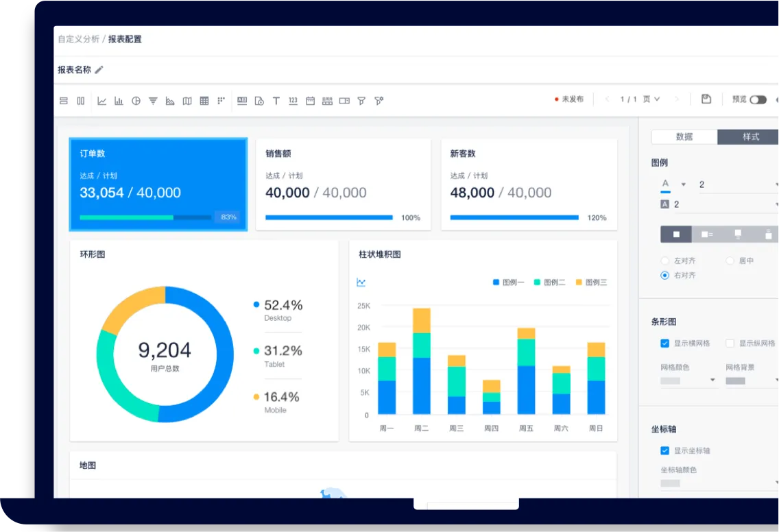Insert a line chart from toolbar
The height and width of the screenshot is (532, 779).
coord(102,101)
